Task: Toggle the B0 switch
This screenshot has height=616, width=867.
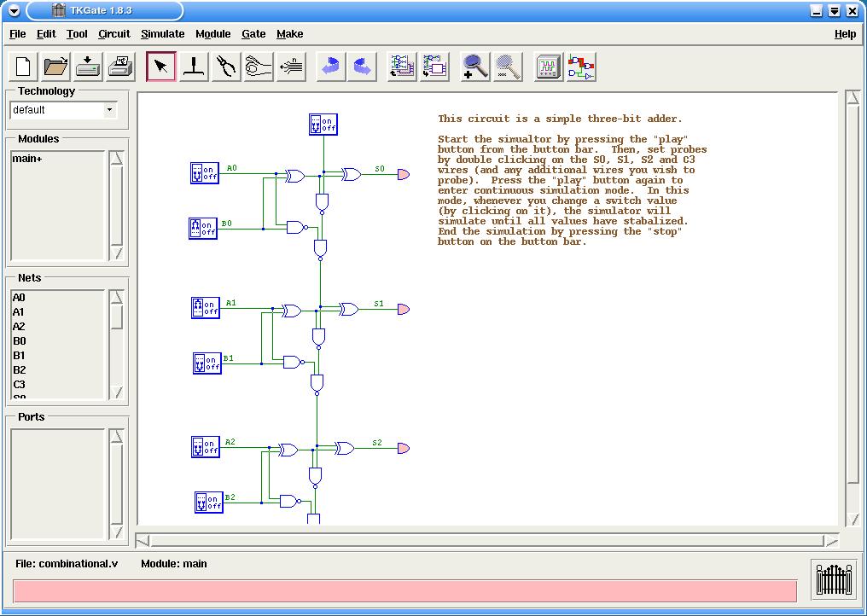Action: (x=203, y=229)
